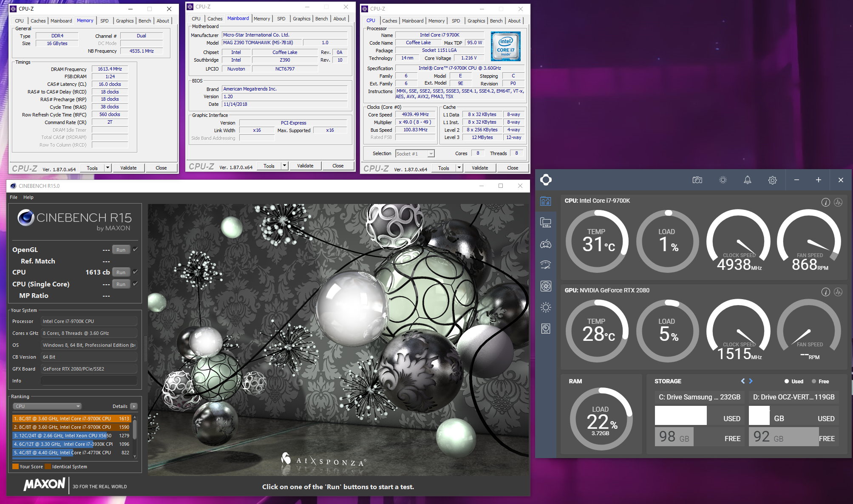Screen dimensions: 853x504
Task: Click the Intel Core i7 logo in CPU-Z
Action: [x=505, y=46]
